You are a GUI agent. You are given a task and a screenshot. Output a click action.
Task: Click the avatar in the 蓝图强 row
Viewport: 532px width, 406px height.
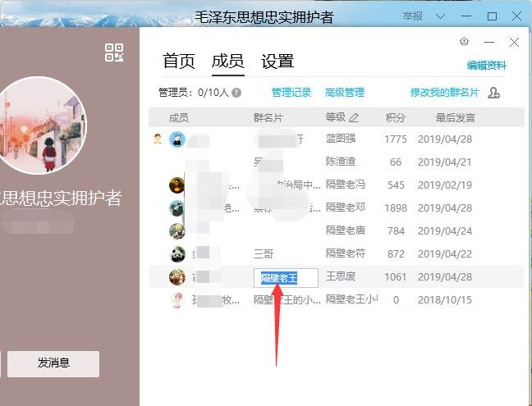(177, 139)
